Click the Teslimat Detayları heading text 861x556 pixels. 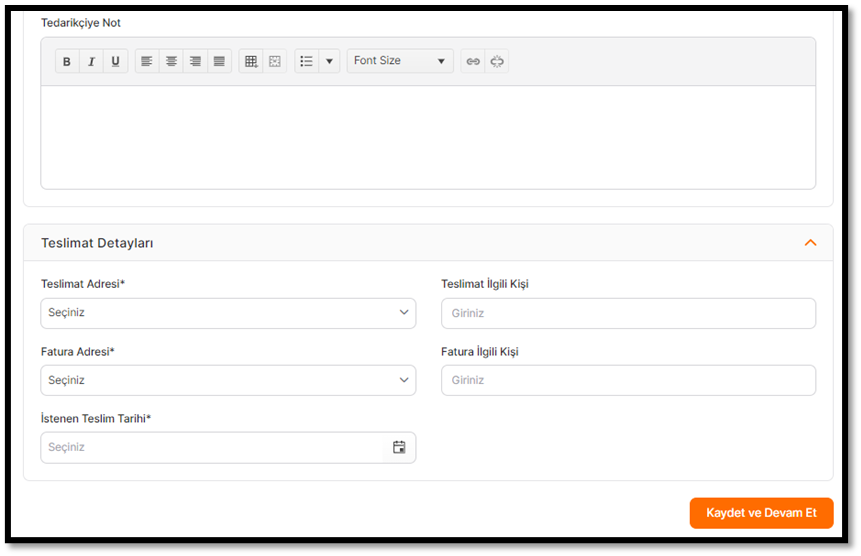tap(97, 243)
